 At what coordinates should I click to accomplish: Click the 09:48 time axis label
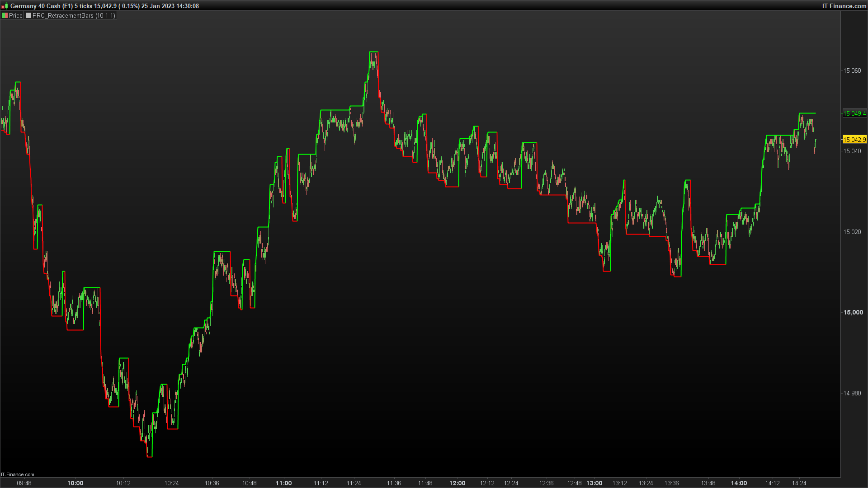tap(24, 483)
